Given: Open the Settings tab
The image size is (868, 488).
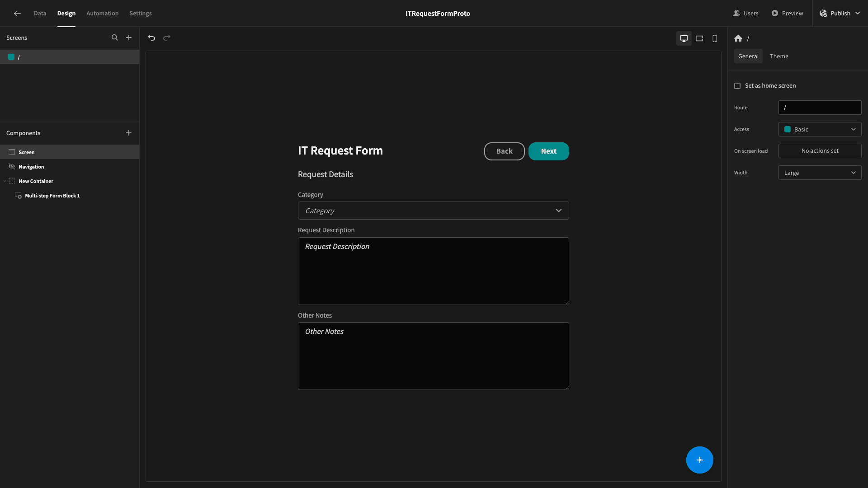Looking at the screenshot, I should [141, 14].
